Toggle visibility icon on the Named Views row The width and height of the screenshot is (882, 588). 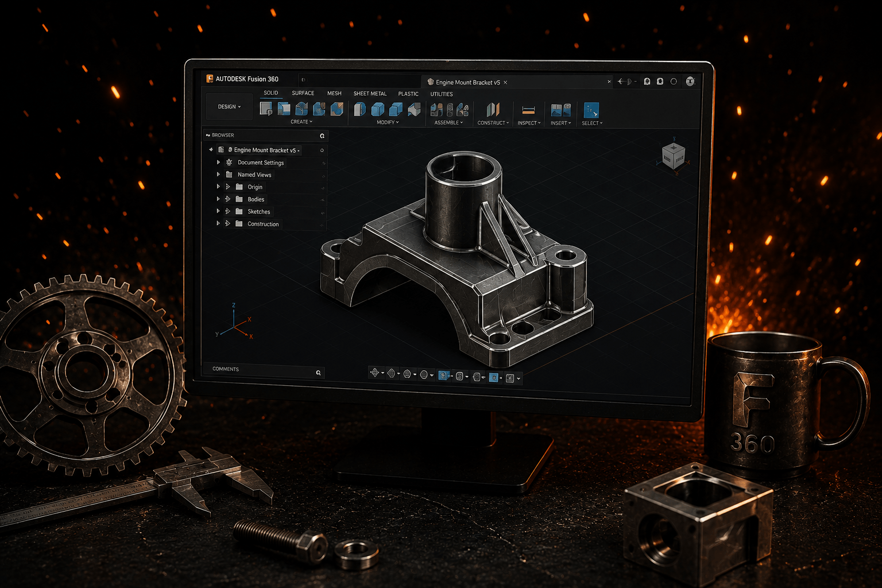click(323, 176)
